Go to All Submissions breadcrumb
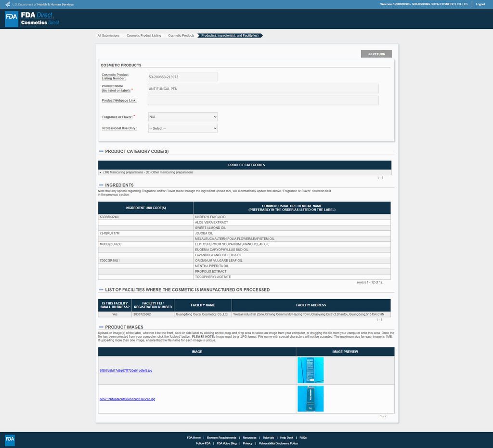Viewport: 493px width, 448px height. coord(108,36)
